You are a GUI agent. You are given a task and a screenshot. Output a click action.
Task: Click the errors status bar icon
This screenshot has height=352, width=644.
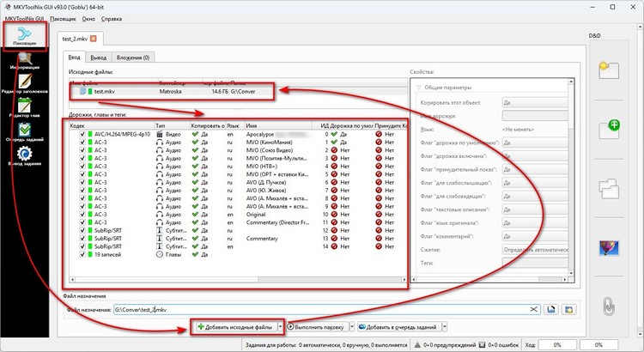483,344
